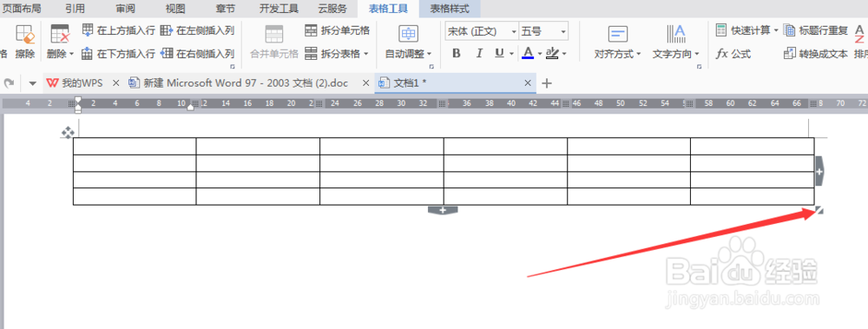Screen dimensions: 868x329
Task: Open the insert rows/columns dialog launcher
Action: 232,67
